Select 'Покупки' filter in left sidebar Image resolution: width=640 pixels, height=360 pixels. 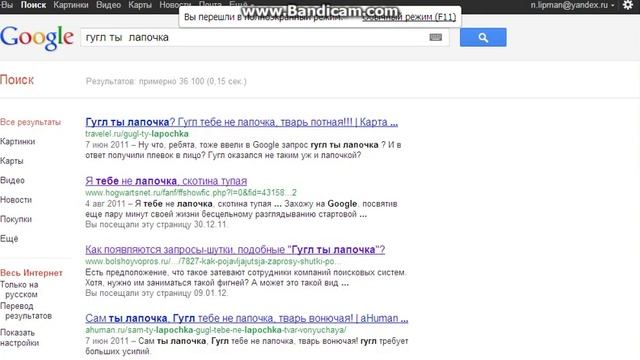tap(16, 219)
